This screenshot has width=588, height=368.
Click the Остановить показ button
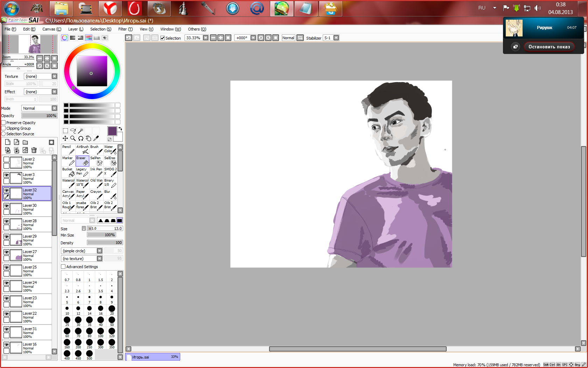[549, 47]
